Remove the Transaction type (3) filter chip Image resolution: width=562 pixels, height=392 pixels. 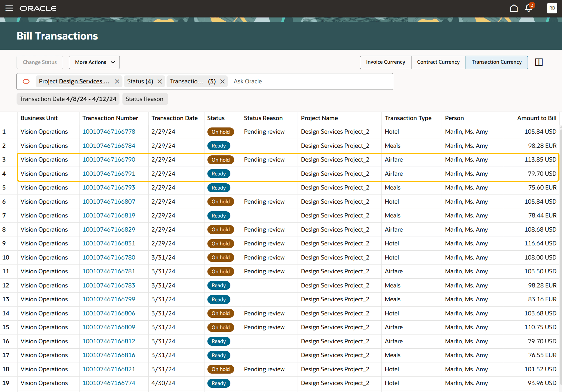click(x=222, y=81)
